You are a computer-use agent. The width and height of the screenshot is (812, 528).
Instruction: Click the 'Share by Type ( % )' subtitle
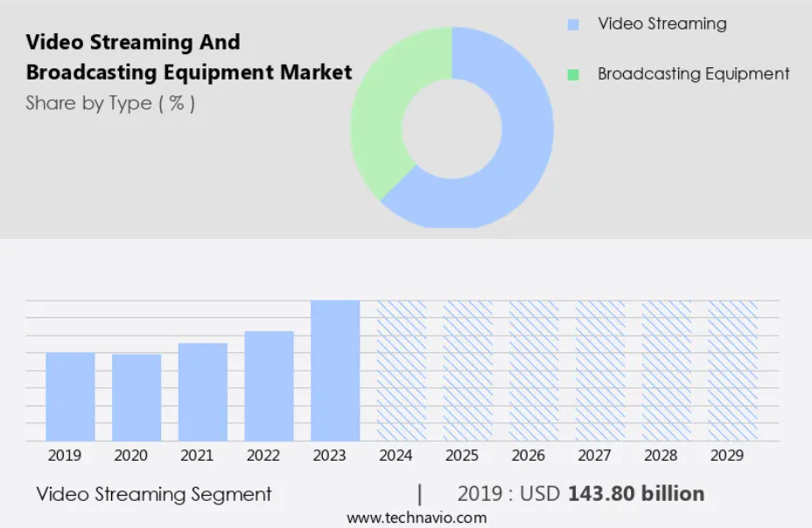110,103
